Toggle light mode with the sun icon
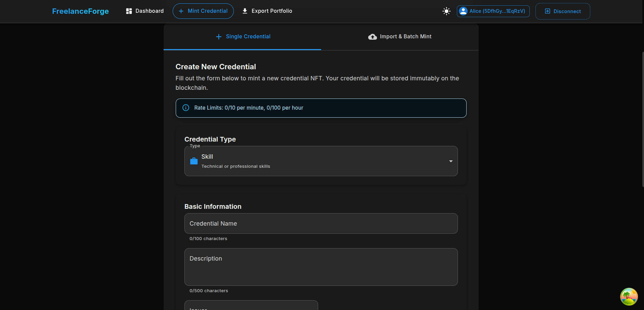Screen dimensions: 644x310 pos(446,11)
